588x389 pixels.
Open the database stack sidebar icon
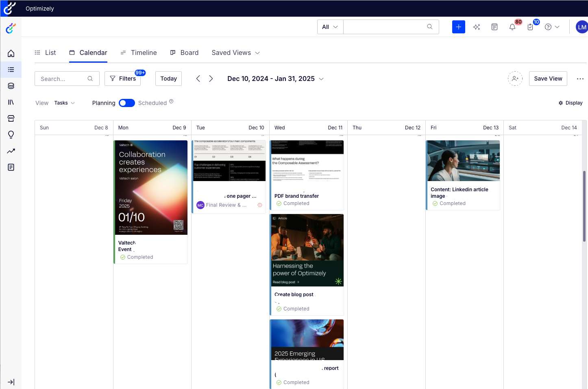point(11,86)
